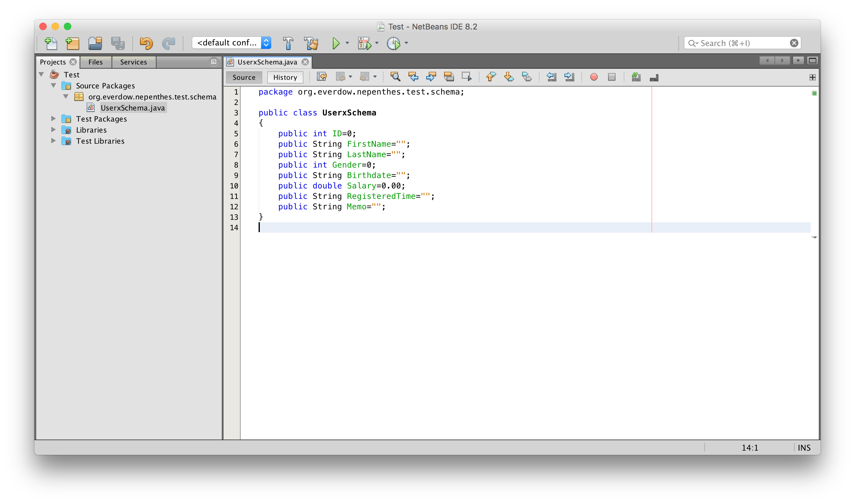Open the Debug Project dropdown arrow

377,43
